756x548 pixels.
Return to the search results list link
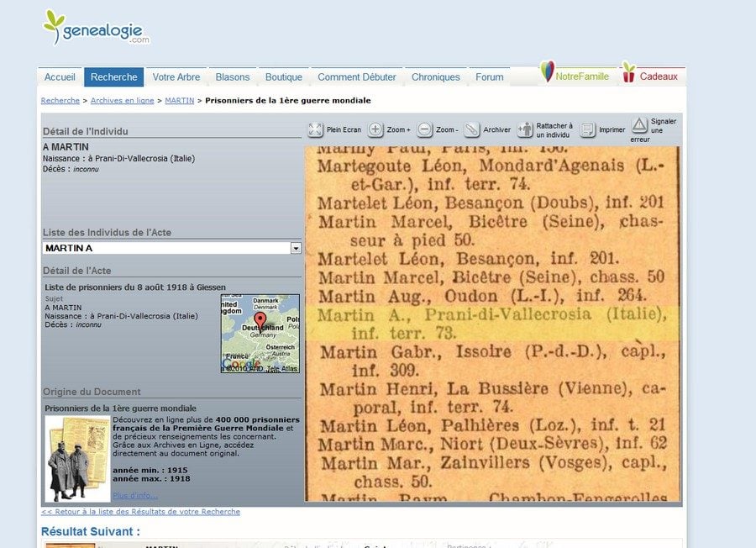(140, 511)
